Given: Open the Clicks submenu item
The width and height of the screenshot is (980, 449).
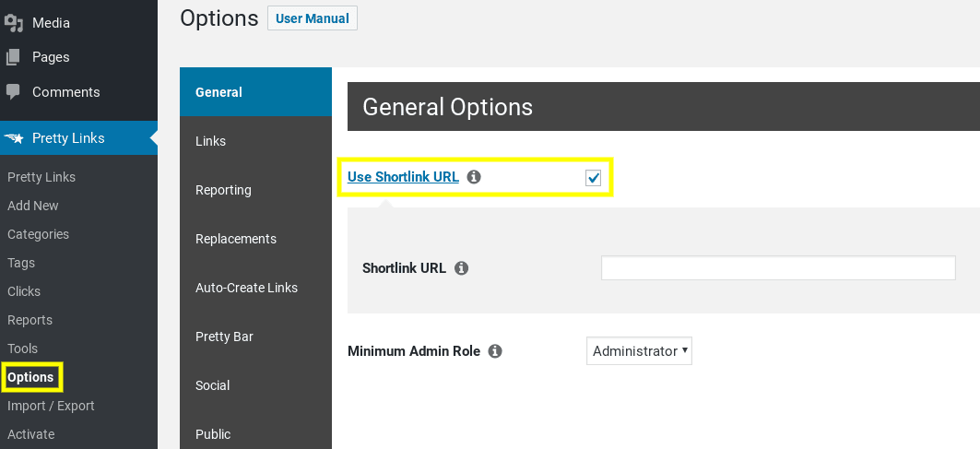Looking at the screenshot, I should 24,291.
